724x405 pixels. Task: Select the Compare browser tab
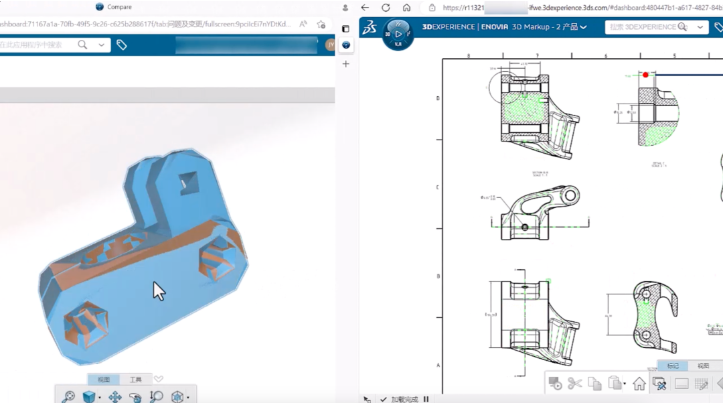point(114,7)
